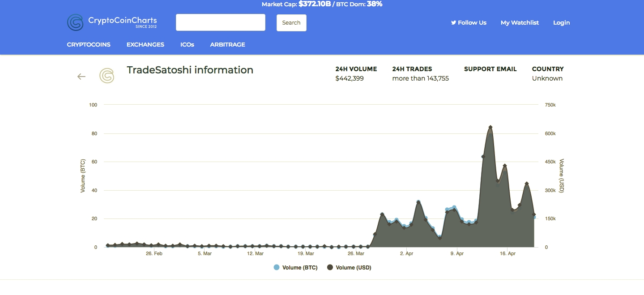Click the 26. Feb axis label
644x295 pixels.
[x=154, y=253]
